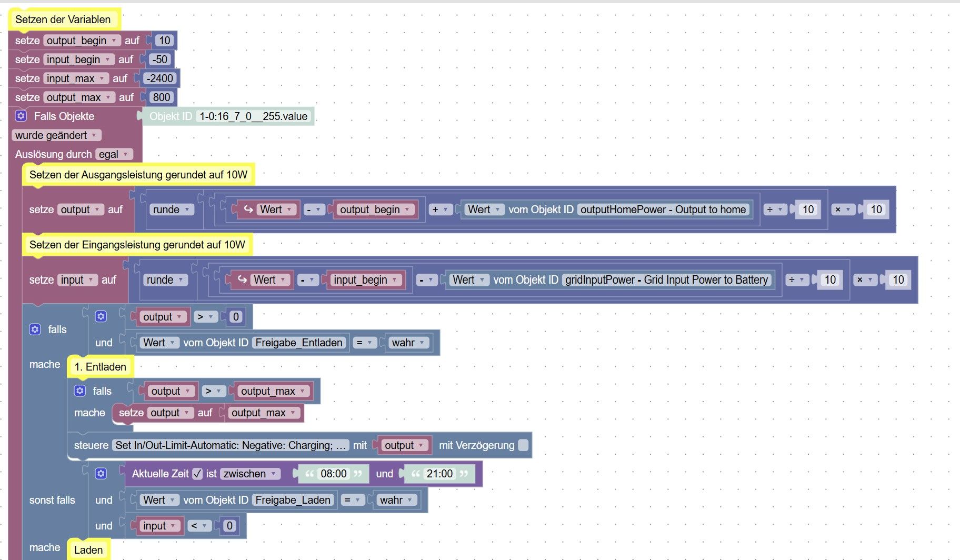Edit the 0 in the output > 0 comparison

point(236,316)
